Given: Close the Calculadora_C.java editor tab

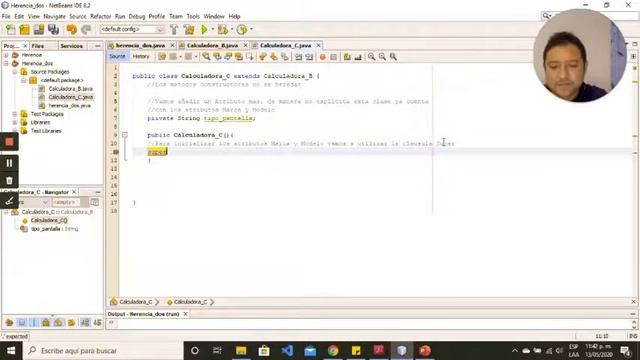Looking at the screenshot, I should coord(318,45).
